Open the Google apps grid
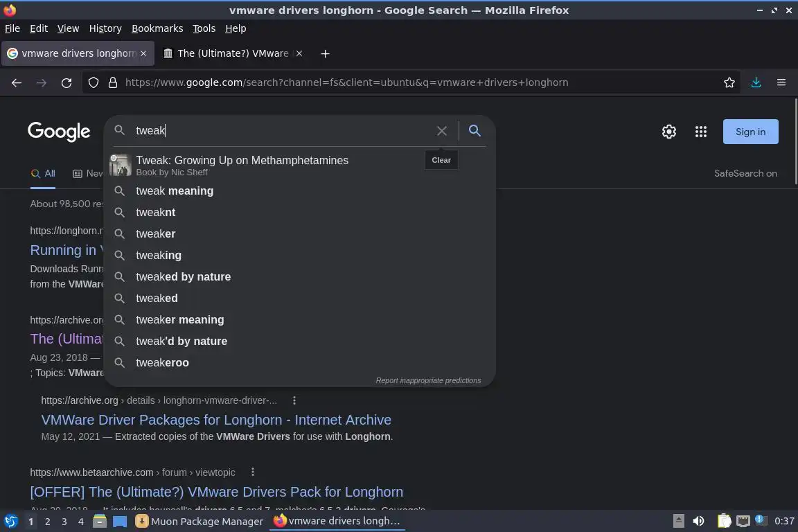Screen dimensions: 798x532 pos(701,132)
